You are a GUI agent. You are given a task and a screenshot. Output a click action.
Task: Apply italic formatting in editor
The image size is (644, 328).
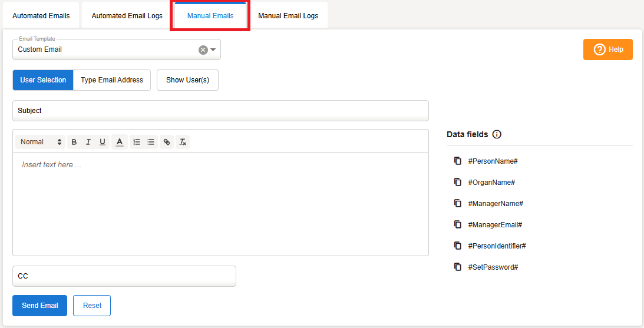88,142
